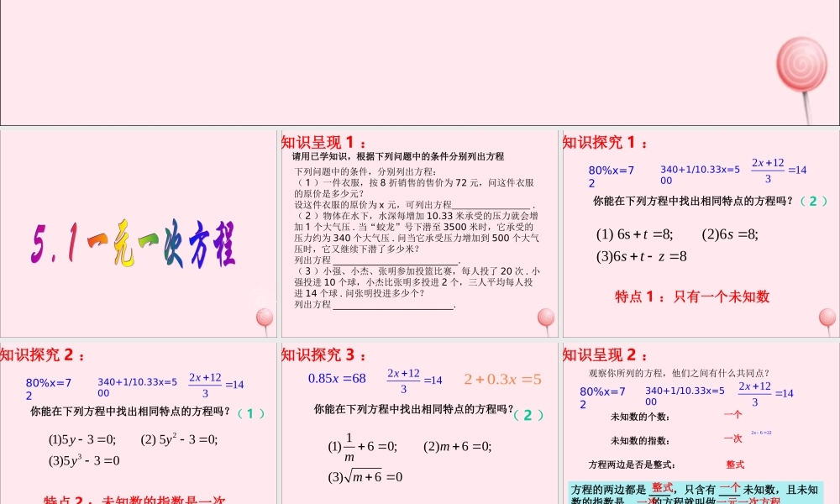Click the red text '特点 2：未知数的指数是一次'
The height and width of the screenshot is (504, 840).
pos(134,500)
